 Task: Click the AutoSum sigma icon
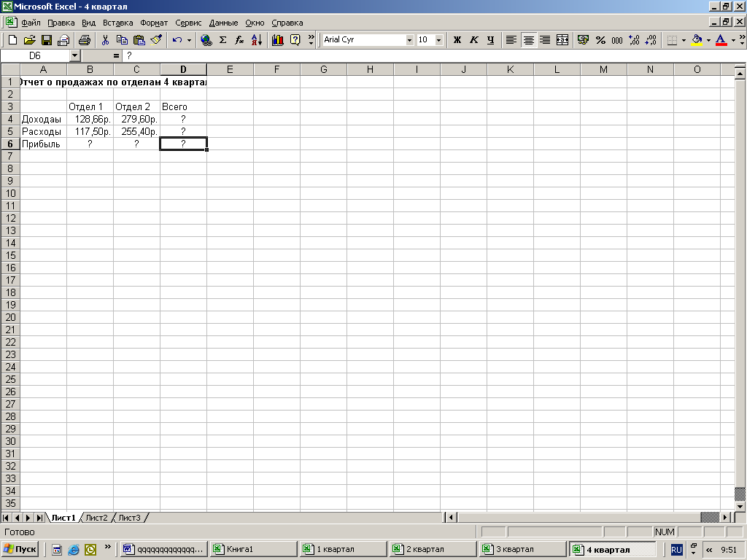coord(222,40)
